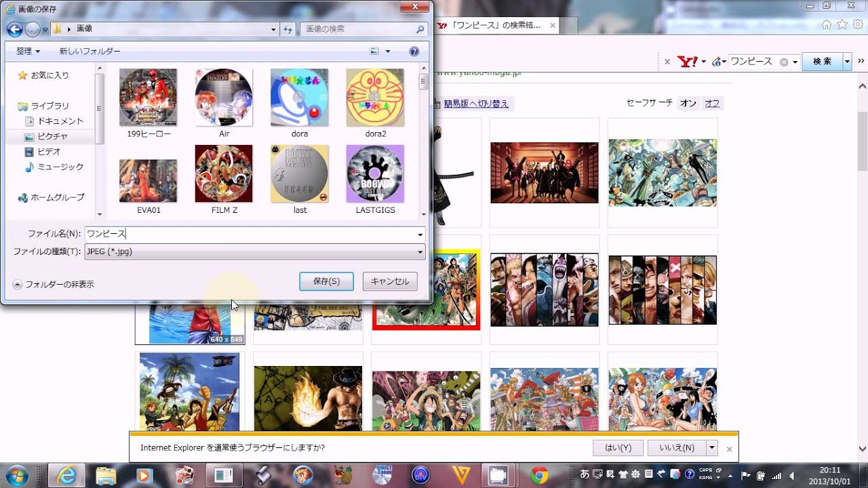Open the yellow V app on taskbar

click(x=461, y=475)
